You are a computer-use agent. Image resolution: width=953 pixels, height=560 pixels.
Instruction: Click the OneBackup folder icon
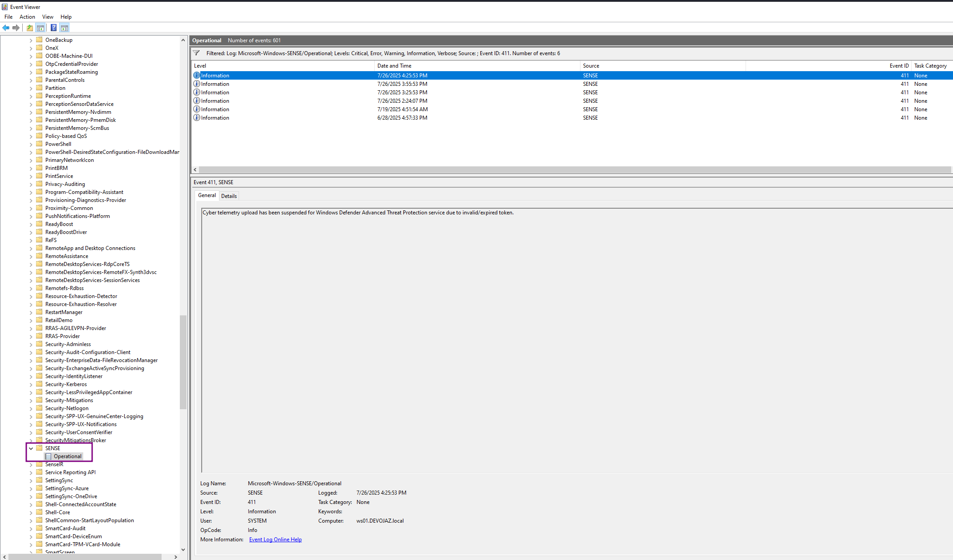click(x=40, y=40)
